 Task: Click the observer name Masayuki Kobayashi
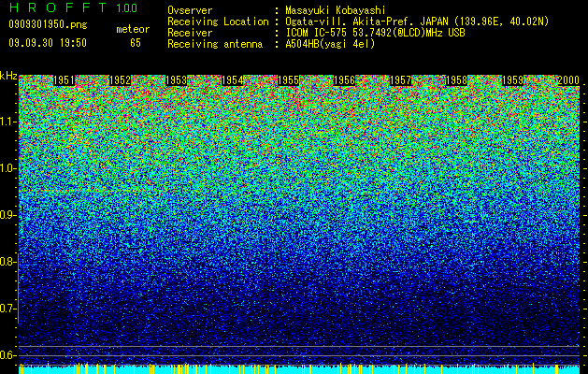pyautogui.click(x=336, y=10)
